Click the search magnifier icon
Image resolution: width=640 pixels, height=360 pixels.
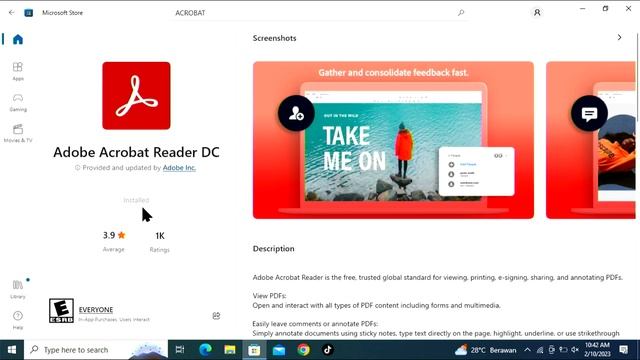point(461,13)
